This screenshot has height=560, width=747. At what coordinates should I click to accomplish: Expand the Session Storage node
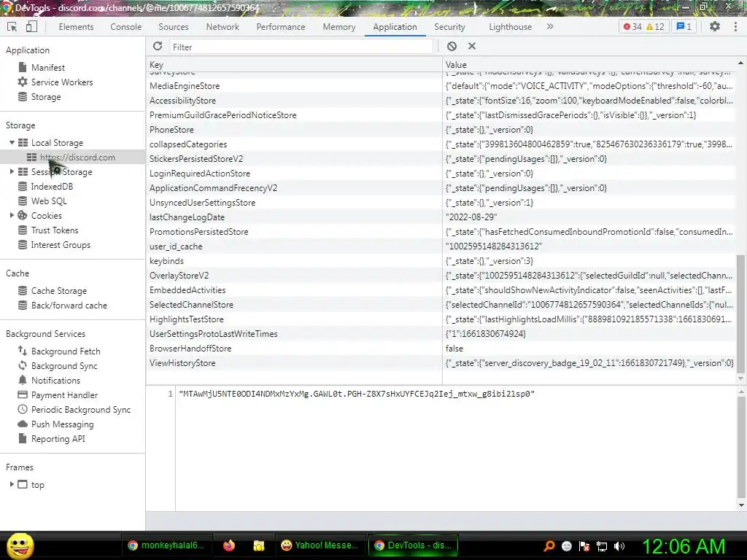click(x=12, y=171)
